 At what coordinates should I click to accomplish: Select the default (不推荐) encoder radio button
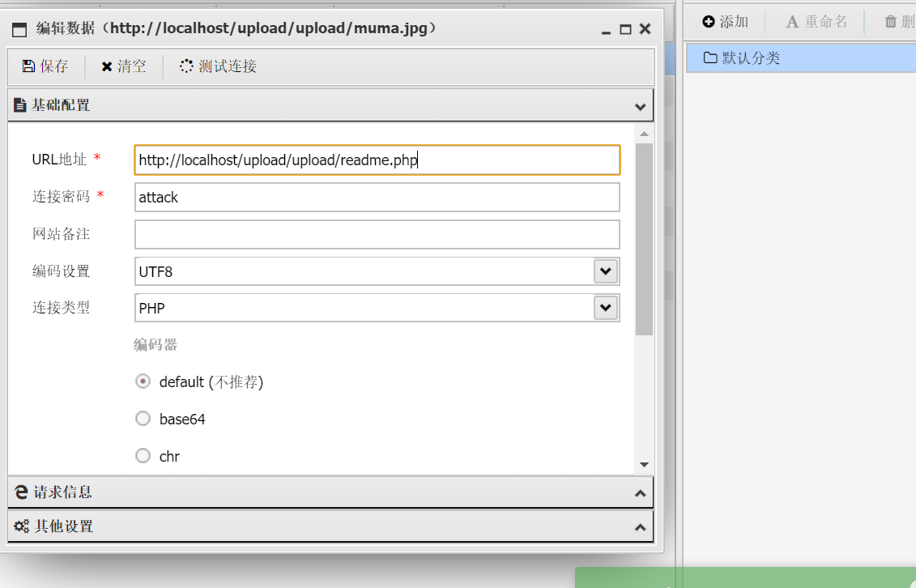pyautogui.click(x=143, y=381)
